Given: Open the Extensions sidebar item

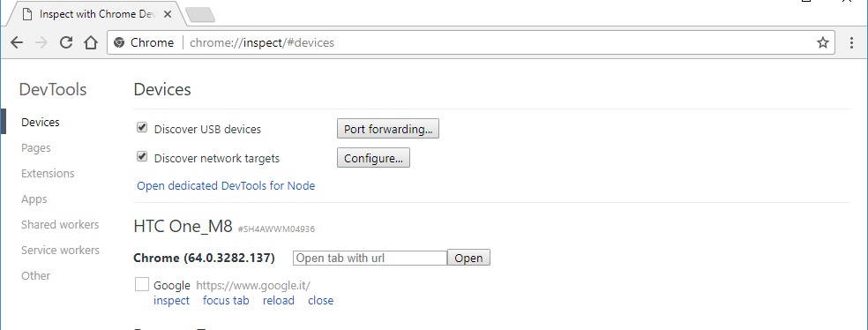Looking at the screenshot, I should [x=48, y=173].
